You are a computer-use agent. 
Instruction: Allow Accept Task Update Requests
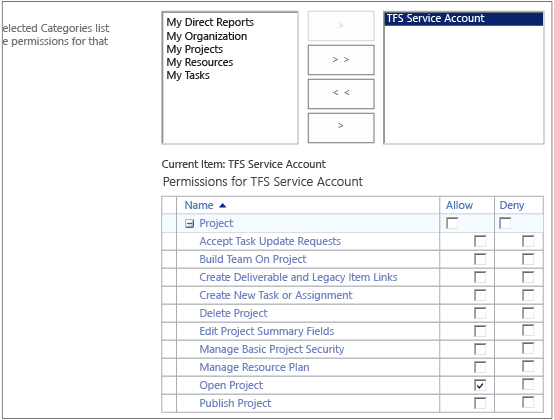tap(480, 241)
